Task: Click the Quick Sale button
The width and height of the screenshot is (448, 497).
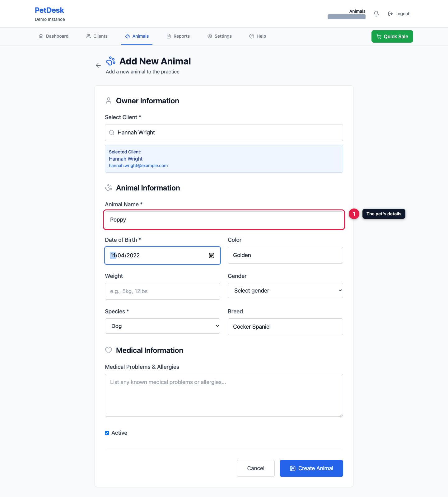Action: click(392, 36)
